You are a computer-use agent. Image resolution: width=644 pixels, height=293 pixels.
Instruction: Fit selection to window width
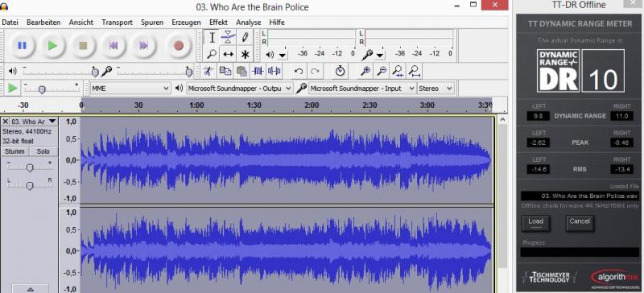pos(398,71)
